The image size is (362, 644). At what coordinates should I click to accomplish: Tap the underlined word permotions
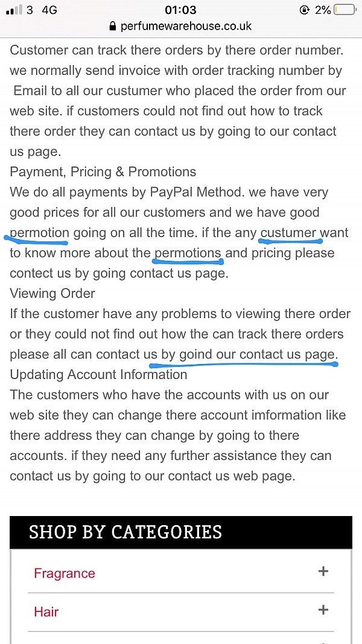pyautogui.click(x=188, y=253)
